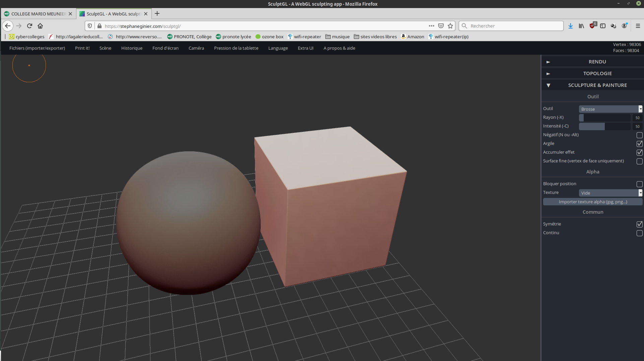Disable the Argile checkbox
644x361 pixels.
click(x=639, y=144)
